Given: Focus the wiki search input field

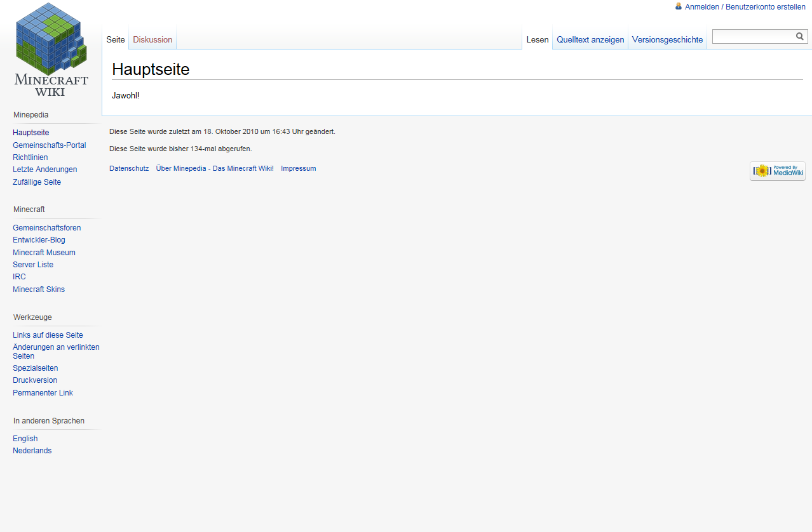Looking at the screenshot, I should click(x=754, y=37).
